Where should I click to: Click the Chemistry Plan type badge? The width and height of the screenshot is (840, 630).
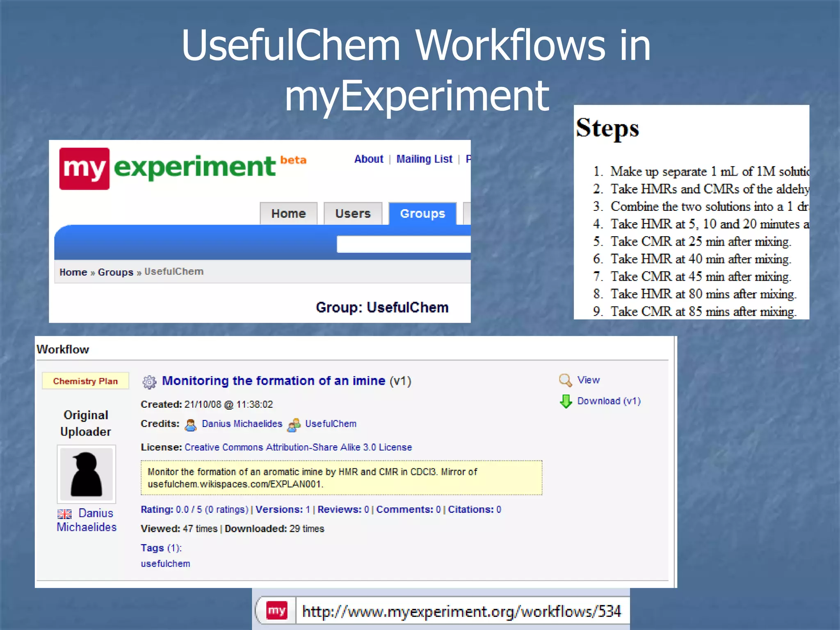[x=85, y=381]
